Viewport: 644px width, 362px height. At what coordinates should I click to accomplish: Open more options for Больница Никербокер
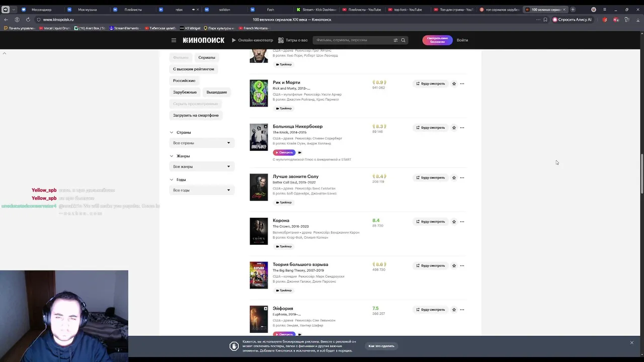[x=462, y=128]
